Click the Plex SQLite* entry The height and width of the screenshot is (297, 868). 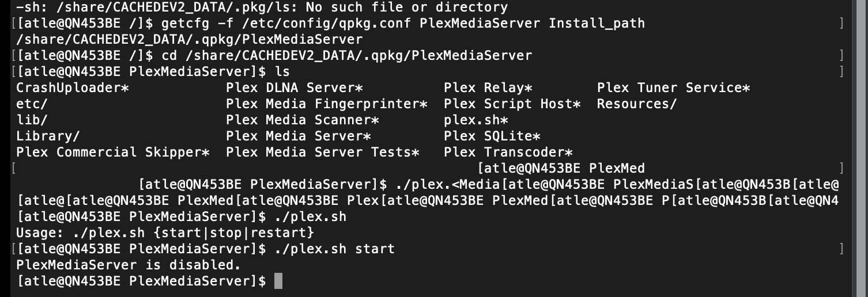[x=492, y=136]
